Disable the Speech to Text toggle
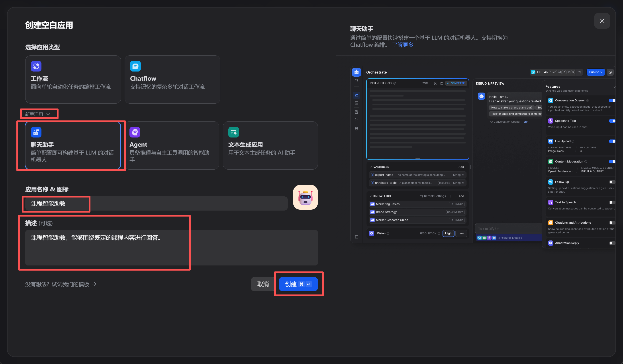623x364 pixels. (x=612, y=121)
